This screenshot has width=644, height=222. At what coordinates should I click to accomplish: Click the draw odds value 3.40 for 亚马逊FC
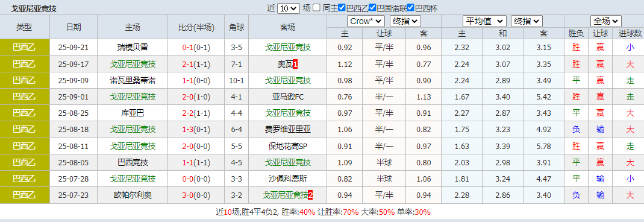pos(502,97)
